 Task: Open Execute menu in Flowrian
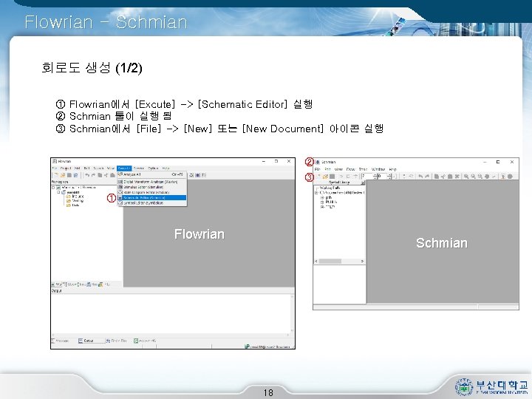124,168
